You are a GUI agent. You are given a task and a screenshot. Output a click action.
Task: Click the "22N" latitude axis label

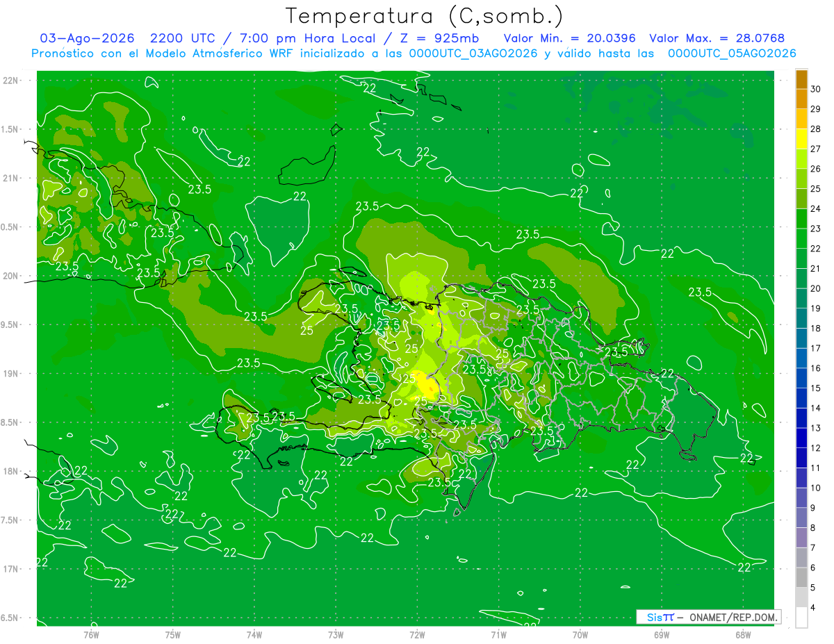(10, 80)
